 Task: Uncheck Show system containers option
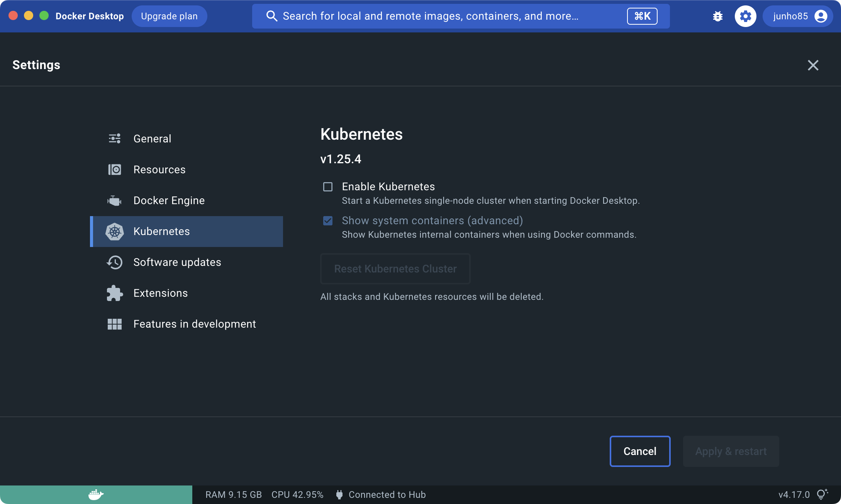tap(328, 221)
